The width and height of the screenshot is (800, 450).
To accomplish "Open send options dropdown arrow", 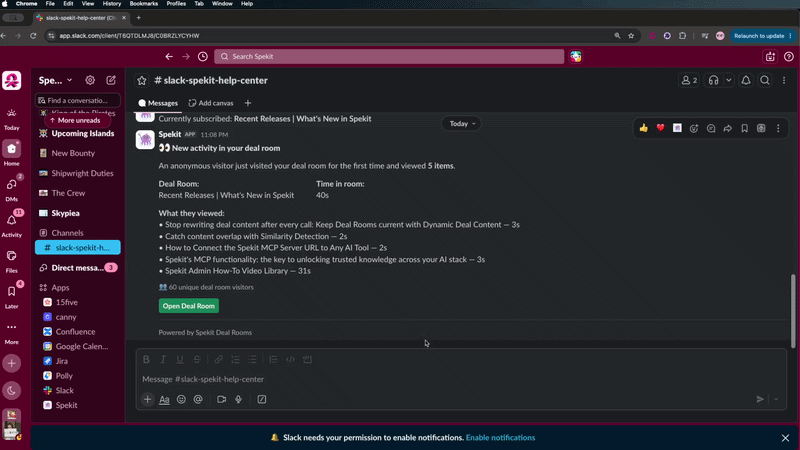I will [x=776, y=399].
